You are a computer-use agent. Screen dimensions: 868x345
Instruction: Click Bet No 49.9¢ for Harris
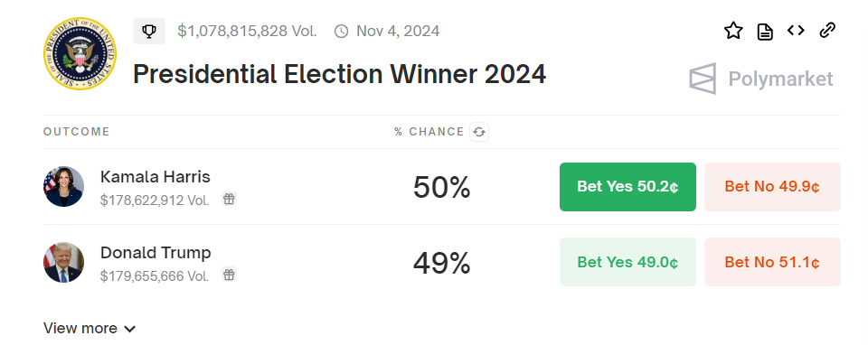click(x=772, y=187)
